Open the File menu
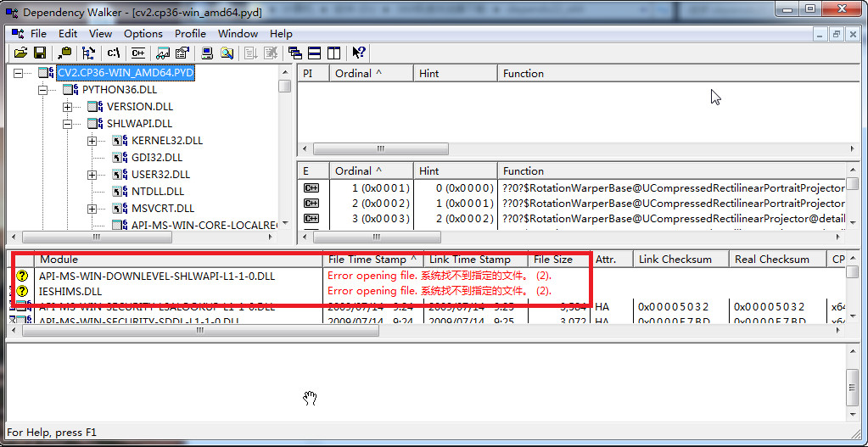 coord(38,34)
